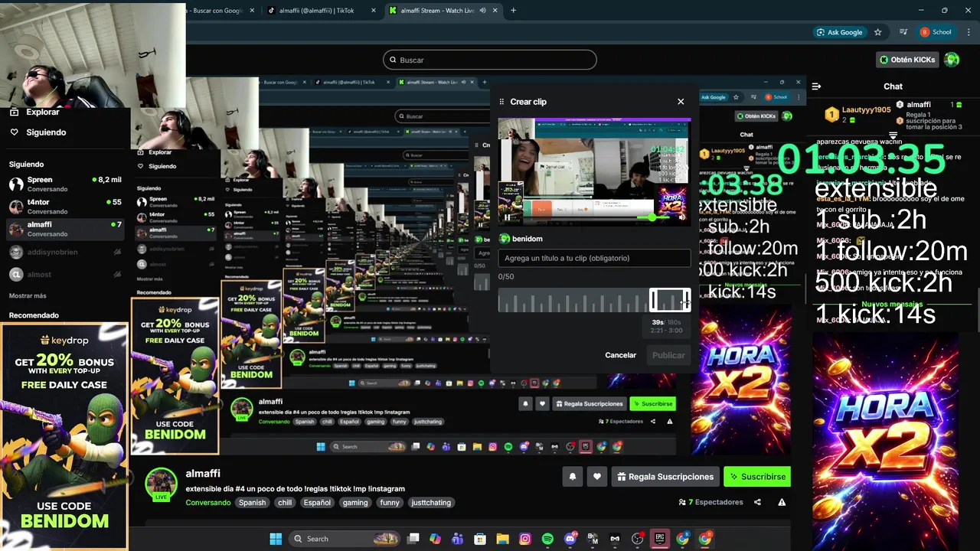Expand the list with Mostrar más
The height and width of the screenshot is (551, 980).
click(x=28, y=296)
